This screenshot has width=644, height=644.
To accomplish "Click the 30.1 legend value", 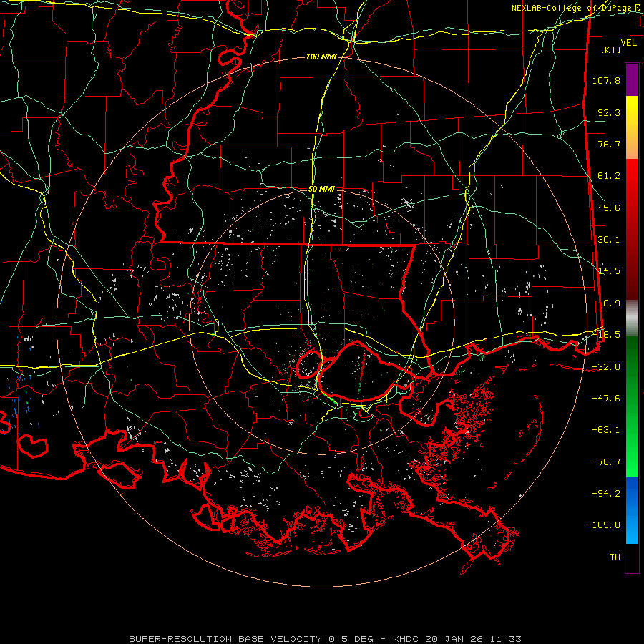I will tap(609, 240).
